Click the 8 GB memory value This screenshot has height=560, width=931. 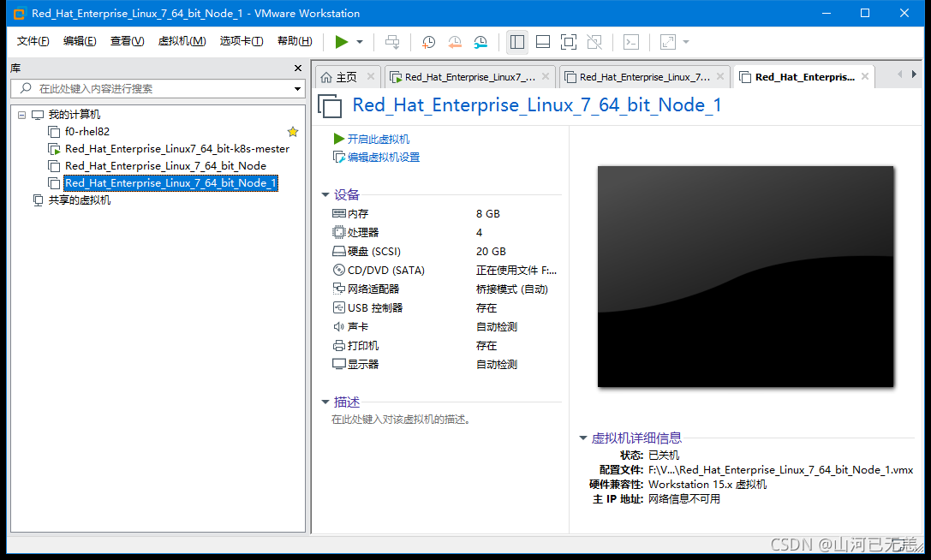(x=488, y=214)
